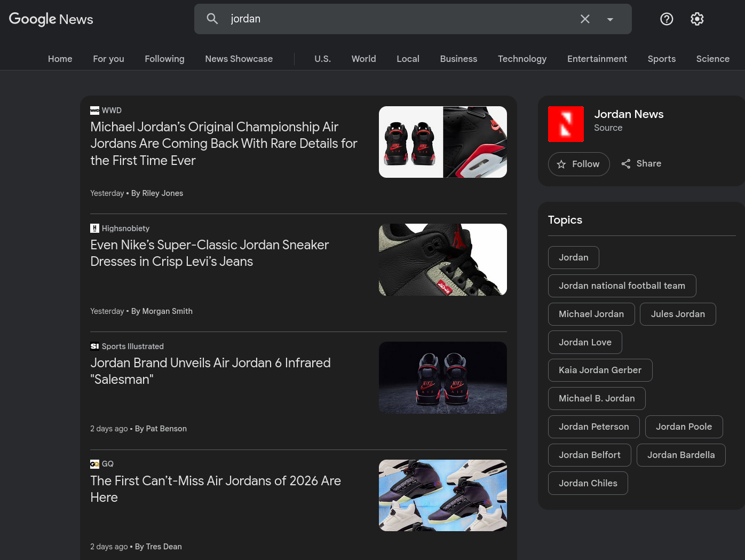Open the For you tab
The image size is (745, 560).
tap(108, 59)
